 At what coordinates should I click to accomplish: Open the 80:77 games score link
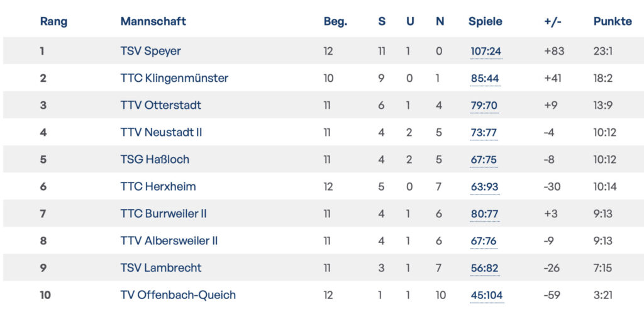pyautogui.click(x=484, y=213)
